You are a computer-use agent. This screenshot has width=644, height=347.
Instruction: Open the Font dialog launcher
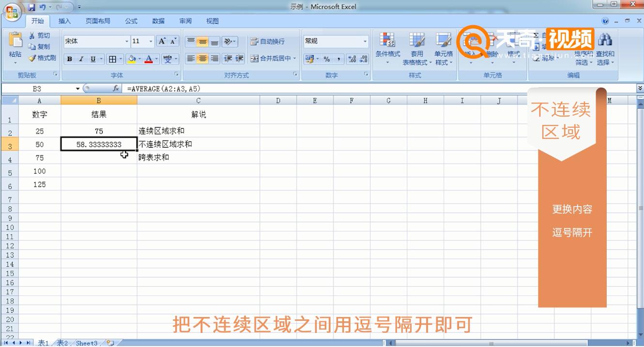(x=177, y=75)
